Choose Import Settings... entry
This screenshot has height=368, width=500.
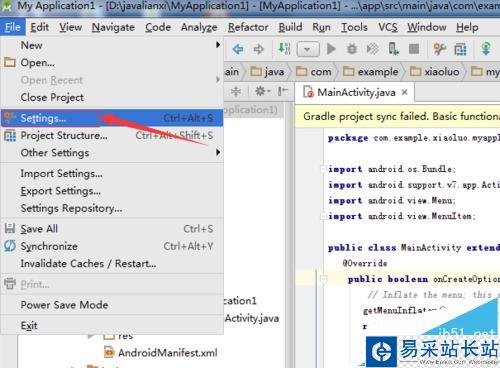pyautogui.click(x=112, y=173)
